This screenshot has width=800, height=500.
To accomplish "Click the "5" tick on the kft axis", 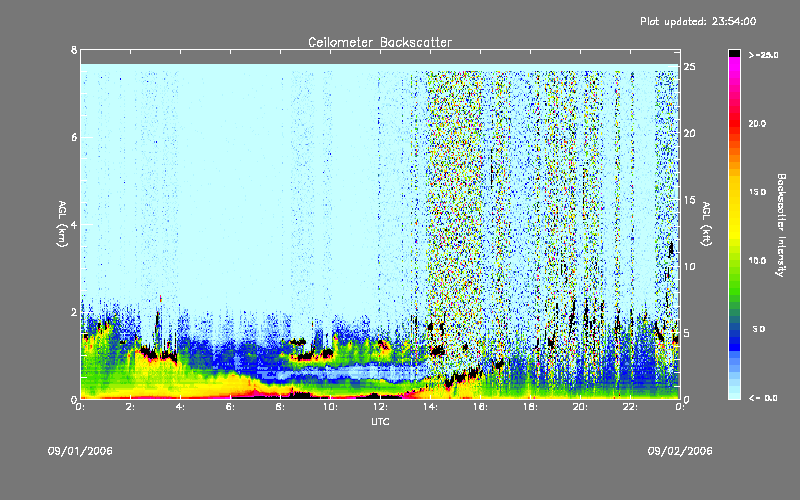I will (687, 333).
